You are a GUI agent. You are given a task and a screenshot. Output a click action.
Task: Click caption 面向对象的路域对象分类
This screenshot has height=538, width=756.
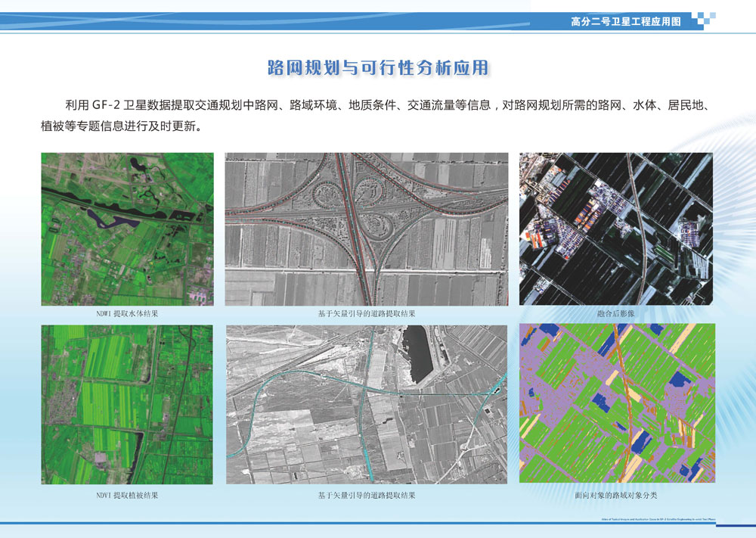pyautogui.click(x=616, y=495)
